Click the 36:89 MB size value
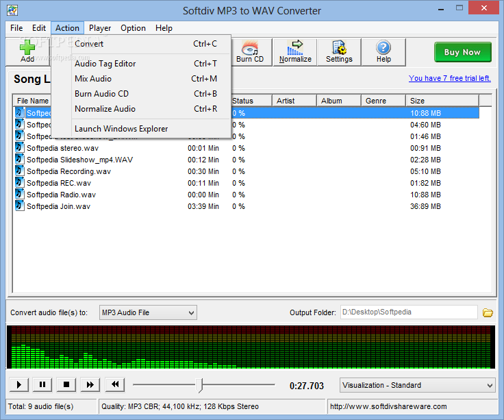Screen dimensions: 504x420 point(425,206)
